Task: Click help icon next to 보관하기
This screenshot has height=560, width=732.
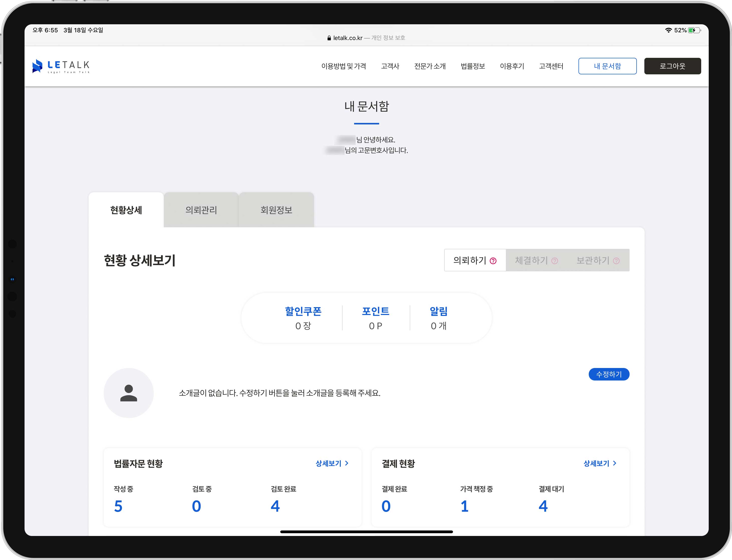Action: point(616,261)
